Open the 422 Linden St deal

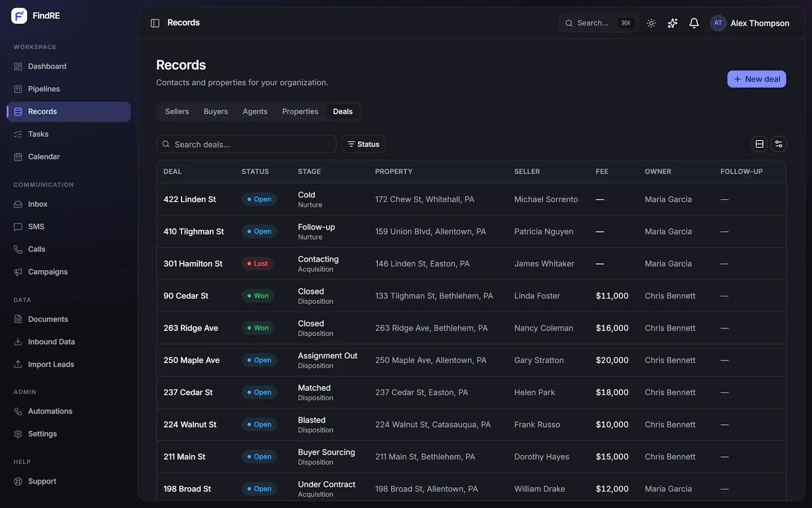tap(190, 200)
